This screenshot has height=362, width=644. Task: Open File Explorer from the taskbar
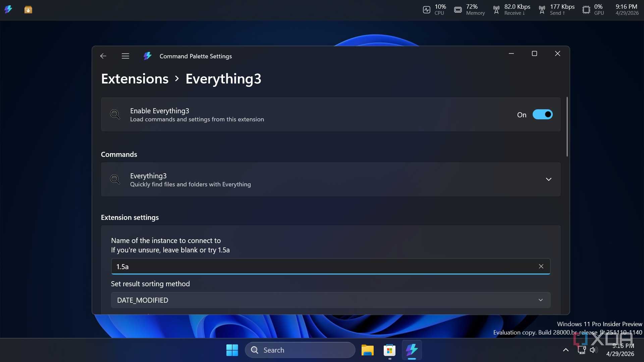pyautogui.click(x=368, y=350)
